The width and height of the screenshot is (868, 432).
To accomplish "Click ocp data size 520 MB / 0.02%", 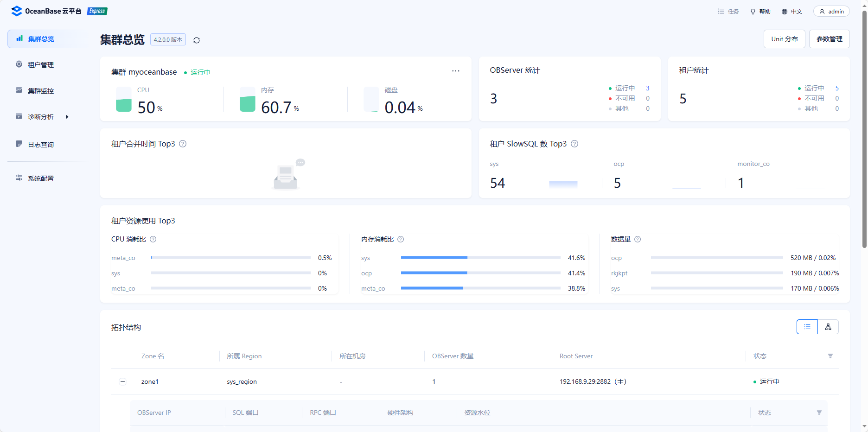I will click(x=813, y=258).
